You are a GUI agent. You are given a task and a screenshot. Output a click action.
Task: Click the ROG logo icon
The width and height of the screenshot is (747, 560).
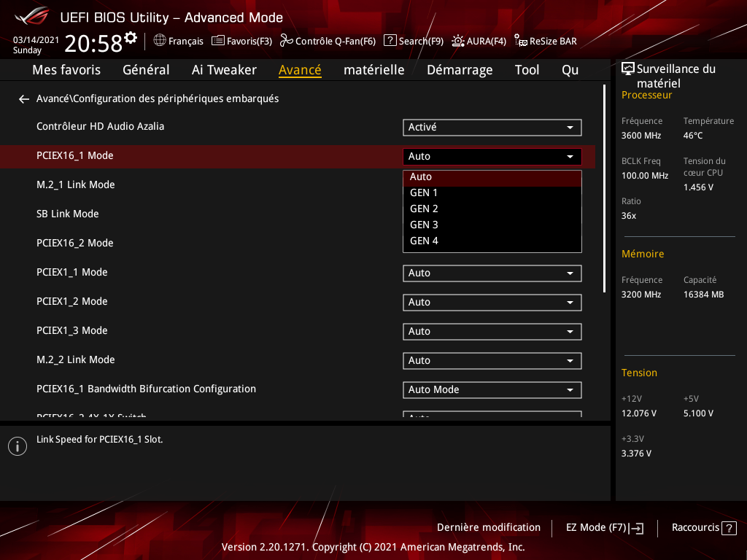(31, 16)
